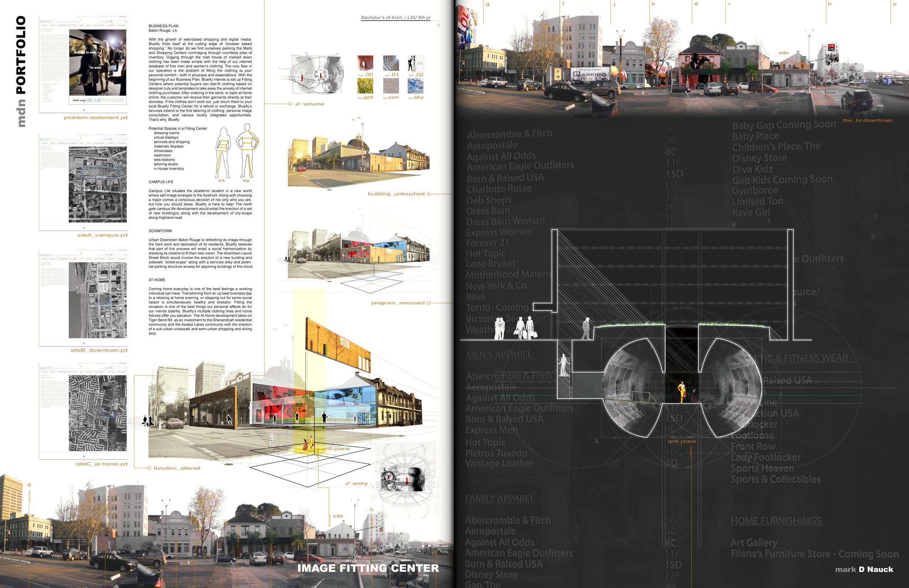Click the 'siteB_downtown.pd' caption
Viewport: 909px width, 588px height.
(99, 350)
